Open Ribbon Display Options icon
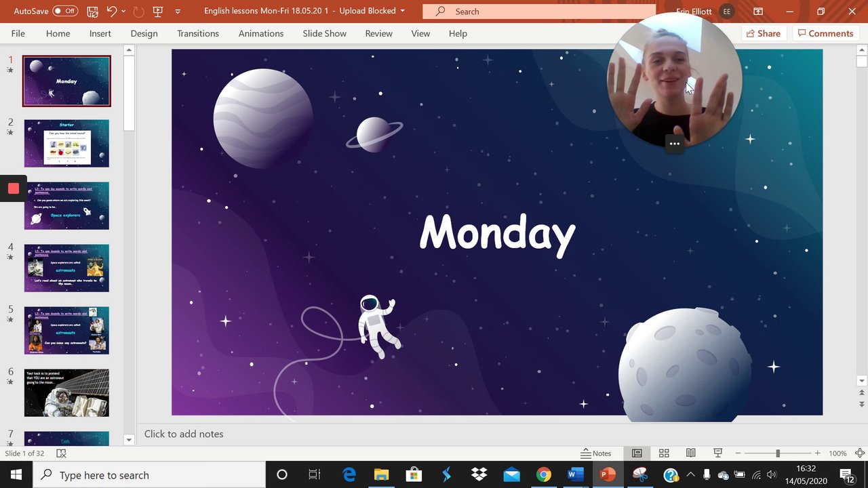The height and width of the screenshot is (488, 868). tap(758, 12)
